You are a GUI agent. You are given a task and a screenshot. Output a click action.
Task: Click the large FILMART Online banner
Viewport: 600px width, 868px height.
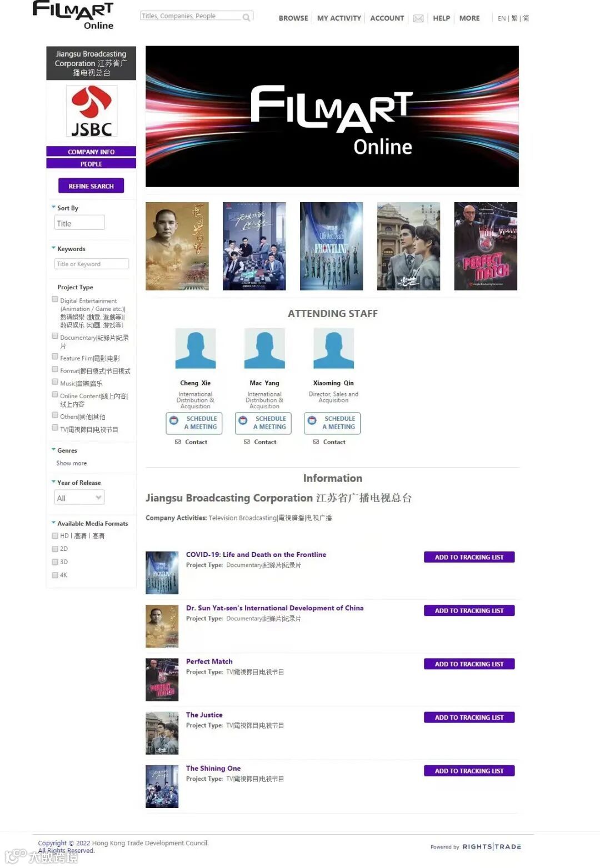[332, 117]
